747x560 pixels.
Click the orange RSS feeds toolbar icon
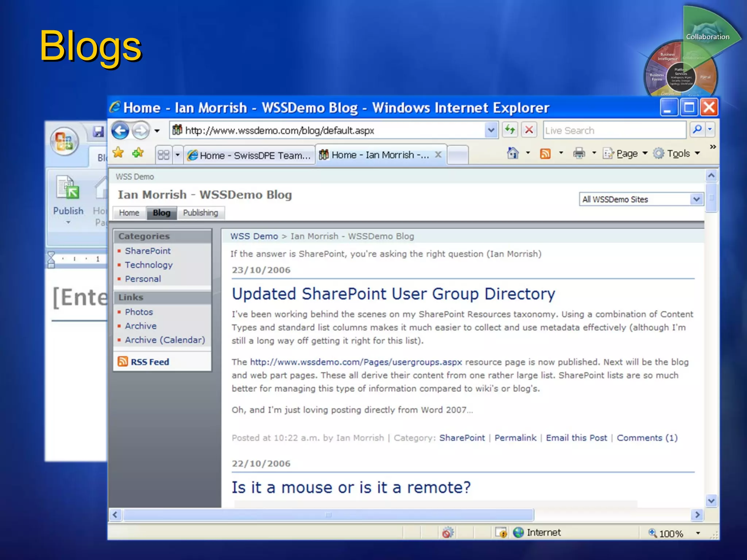tap(545, 153)
